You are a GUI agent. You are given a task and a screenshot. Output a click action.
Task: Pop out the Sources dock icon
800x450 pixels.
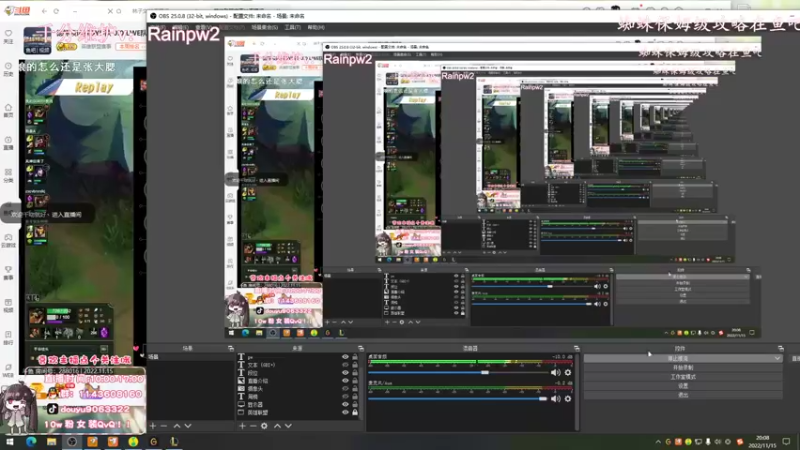pos(361,348)
